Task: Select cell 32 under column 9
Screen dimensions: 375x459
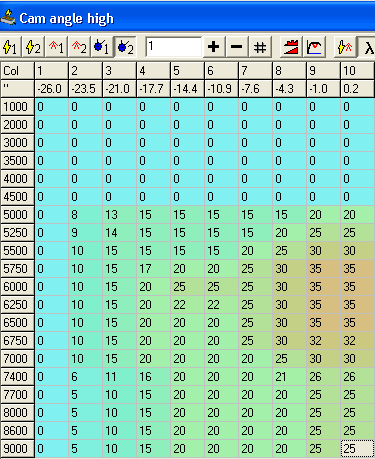Action: (x=324, y=341)
